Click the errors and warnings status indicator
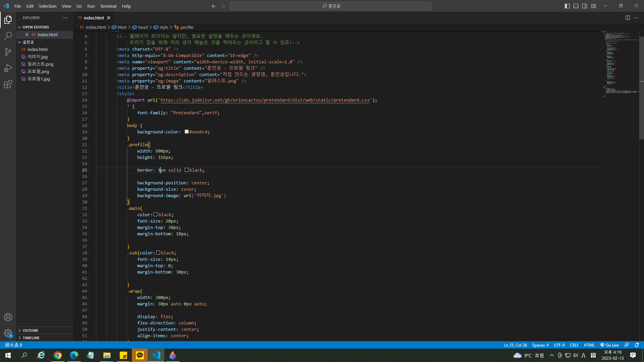 pos(14,345)
